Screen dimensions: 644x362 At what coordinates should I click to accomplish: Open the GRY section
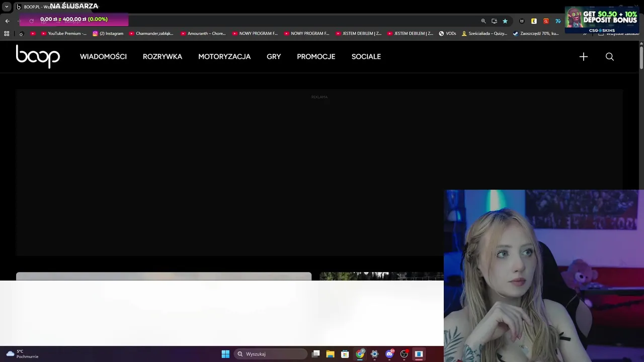pos(274,57)
